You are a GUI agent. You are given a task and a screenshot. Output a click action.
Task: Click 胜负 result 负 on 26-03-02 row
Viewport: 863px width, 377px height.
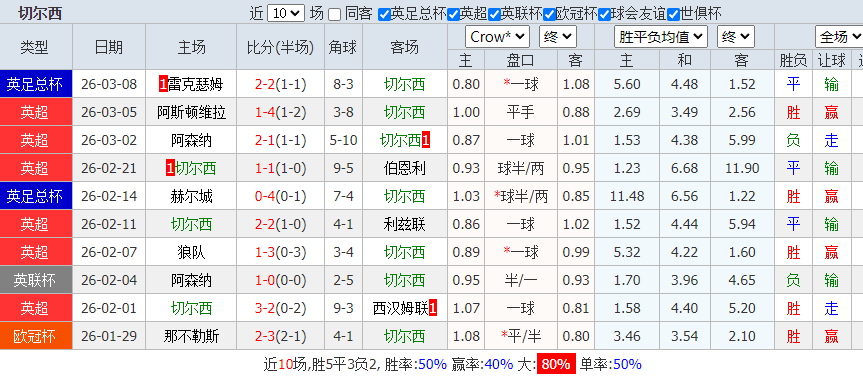click(793, 140)
